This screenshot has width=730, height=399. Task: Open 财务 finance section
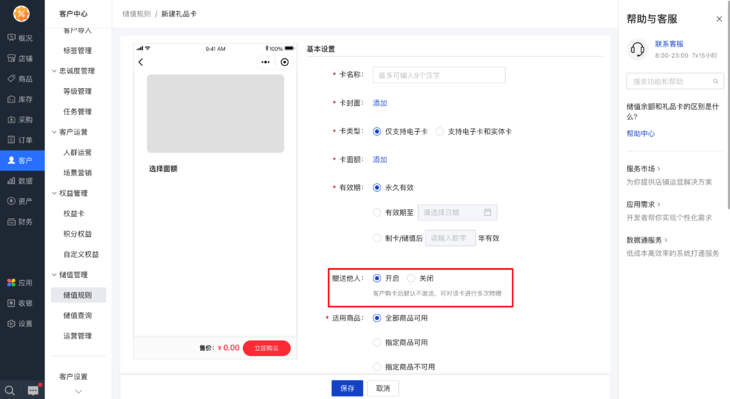[x=20, y=222]
